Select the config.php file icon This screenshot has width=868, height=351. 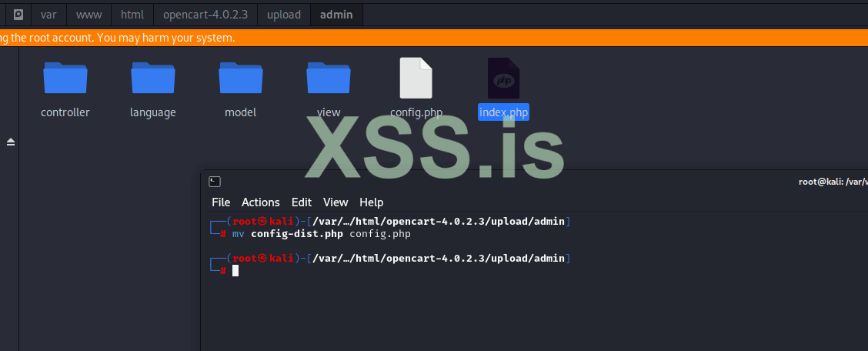416,78
